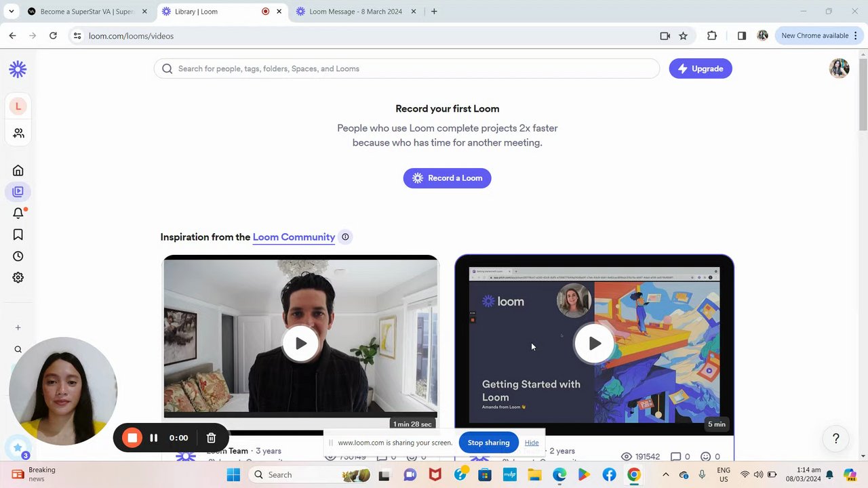Screen dimensions: 868x488
Task: Open the people/members icon in sidebar
Action: pyautogui.click(x=18, y=133)
